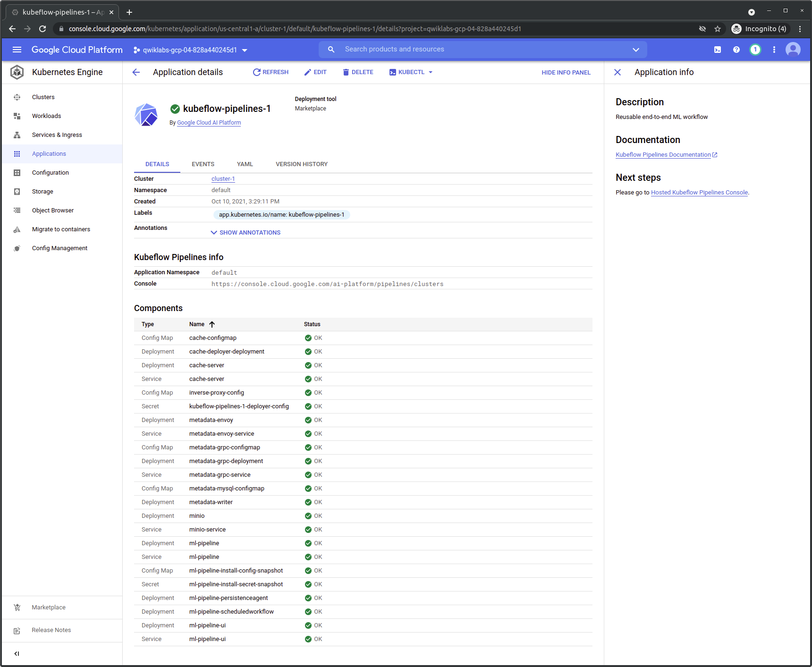Viewport: 812px width, 667px height.
Task: Open the Services & Ingress sidebar icon
Action: pyautogui.click(x=17, y=135)
